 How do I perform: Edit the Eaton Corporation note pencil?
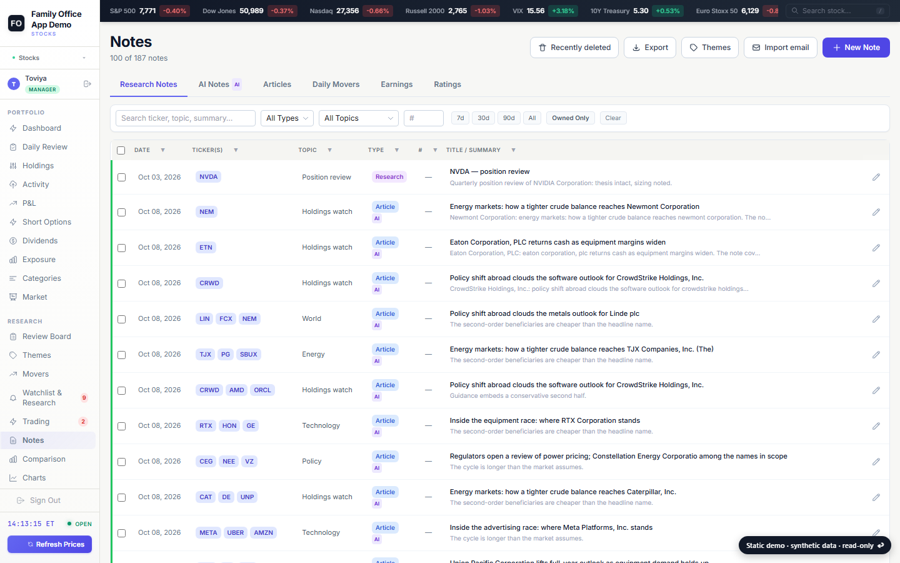(x=876, y=248)
